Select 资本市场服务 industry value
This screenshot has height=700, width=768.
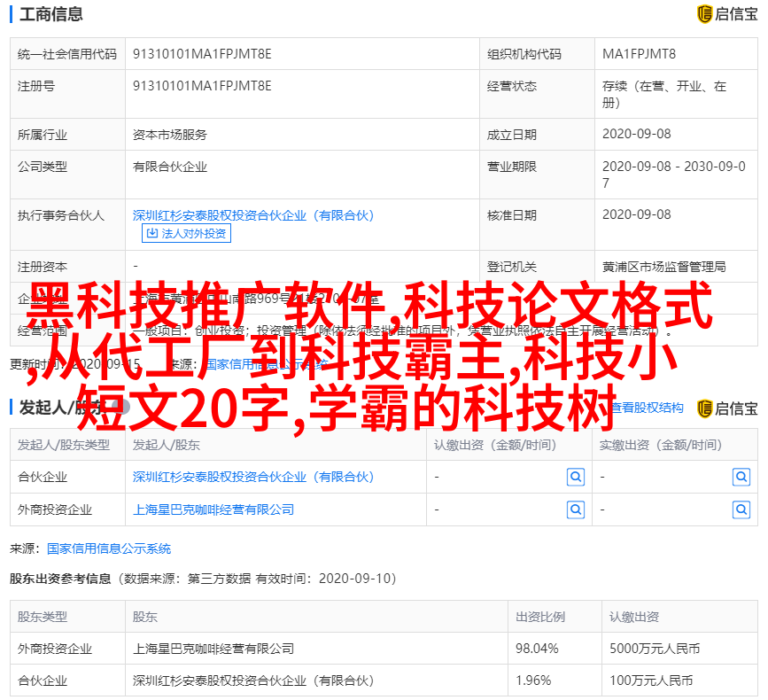coord(170,135)
